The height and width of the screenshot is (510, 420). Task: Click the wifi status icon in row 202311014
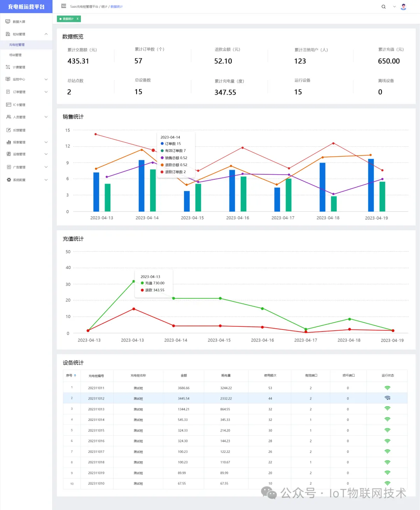coord(387,419)
